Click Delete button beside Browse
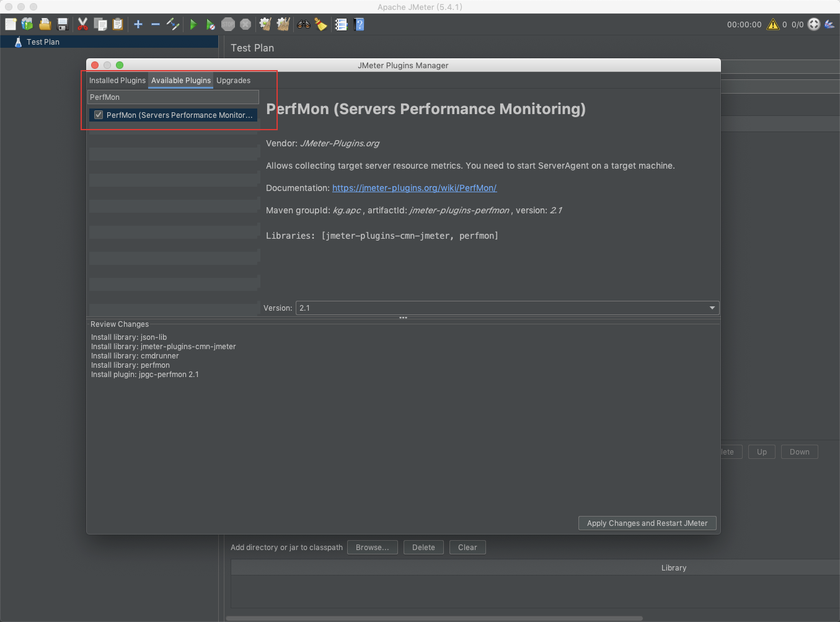 coord(423,548)
